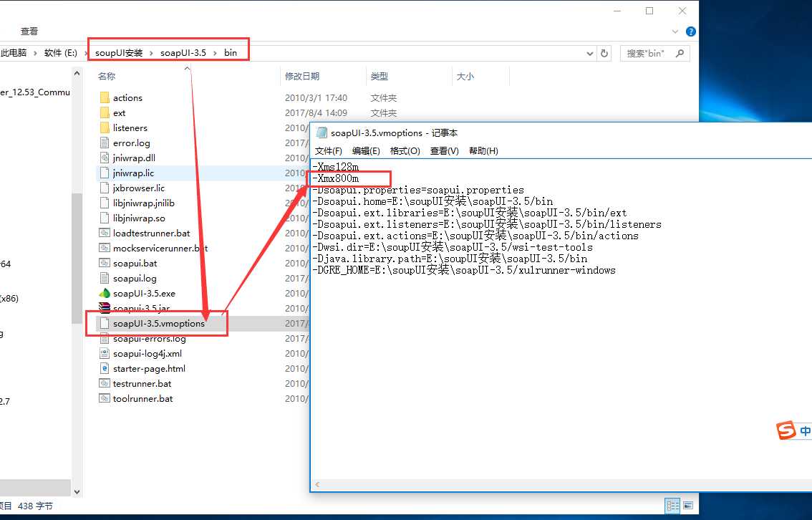Click navigation pane scroll up arrow
This screenshot has width=812, height=520.
tap(77, 74)
